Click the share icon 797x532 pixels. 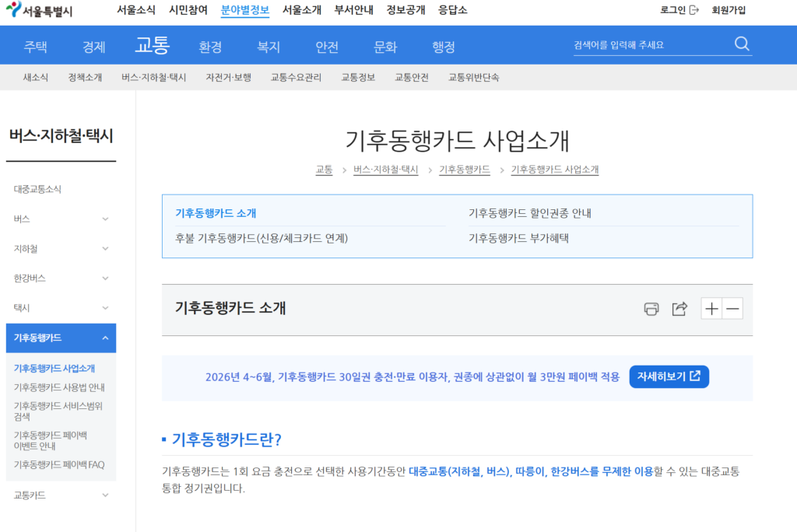(679, 309)
